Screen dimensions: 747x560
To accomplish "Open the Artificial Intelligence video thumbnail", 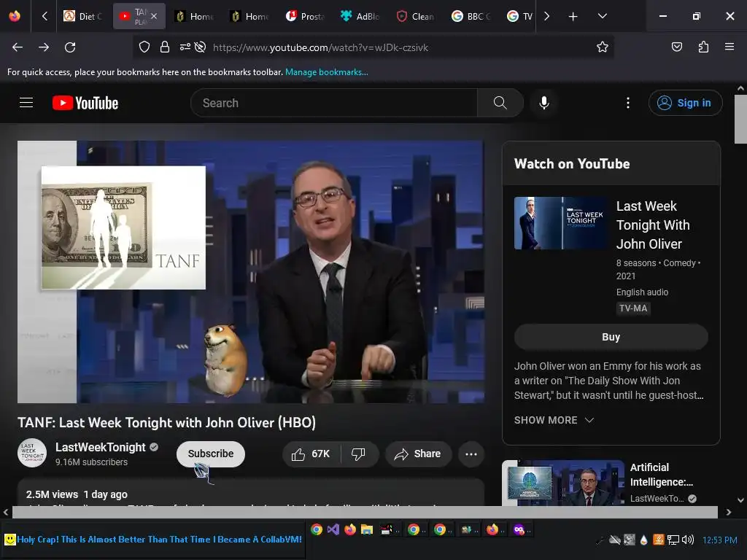I will (564, 483).
